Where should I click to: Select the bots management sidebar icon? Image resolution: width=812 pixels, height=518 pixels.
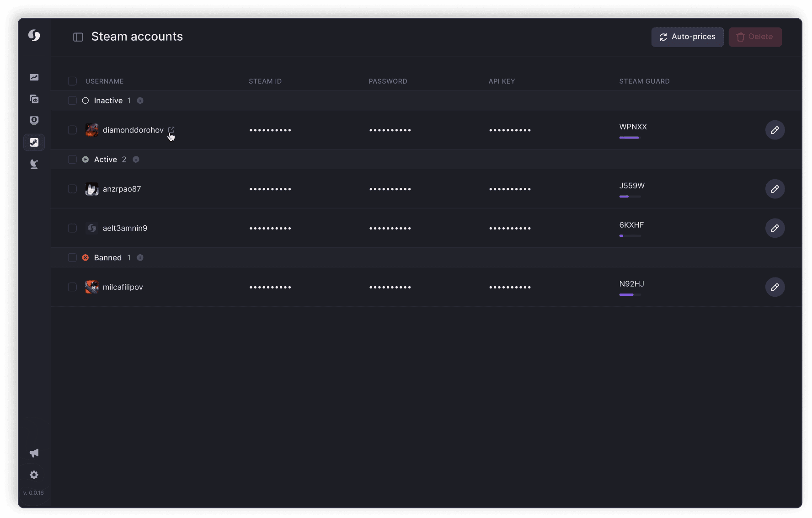pyautogui.click(x=34, y=99)
